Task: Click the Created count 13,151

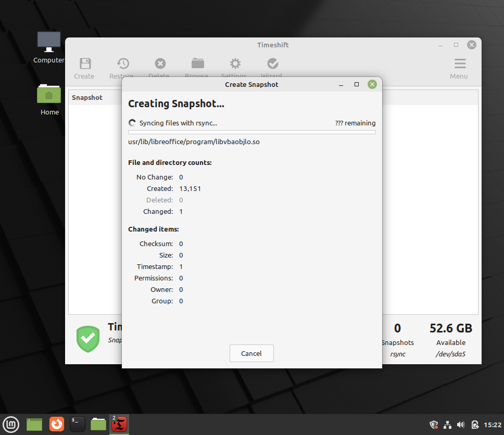Action: [190, 188]
